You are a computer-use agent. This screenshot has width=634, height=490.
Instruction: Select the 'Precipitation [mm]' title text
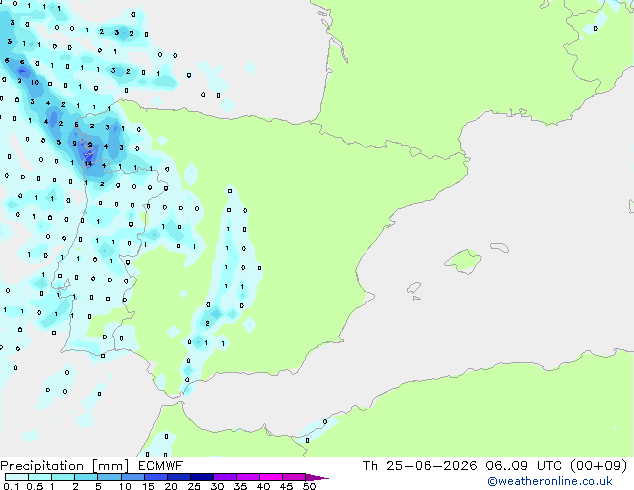coord(65,466)
